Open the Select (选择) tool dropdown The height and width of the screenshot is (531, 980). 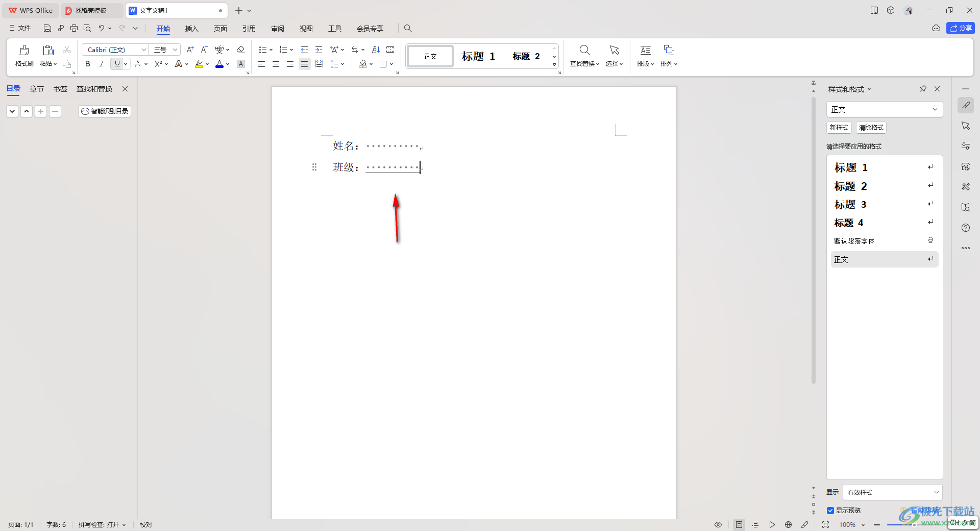[x=614, y=55]
